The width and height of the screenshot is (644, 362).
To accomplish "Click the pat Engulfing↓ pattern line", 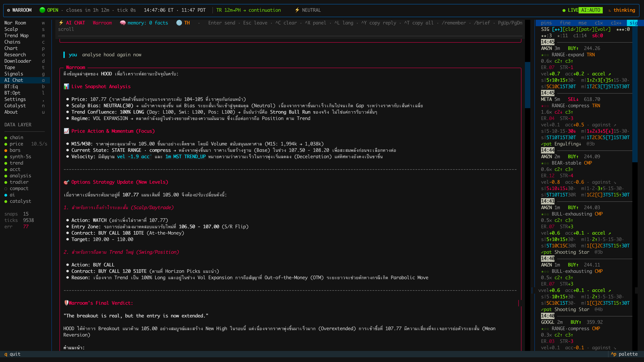I will (x=568, y=144).
